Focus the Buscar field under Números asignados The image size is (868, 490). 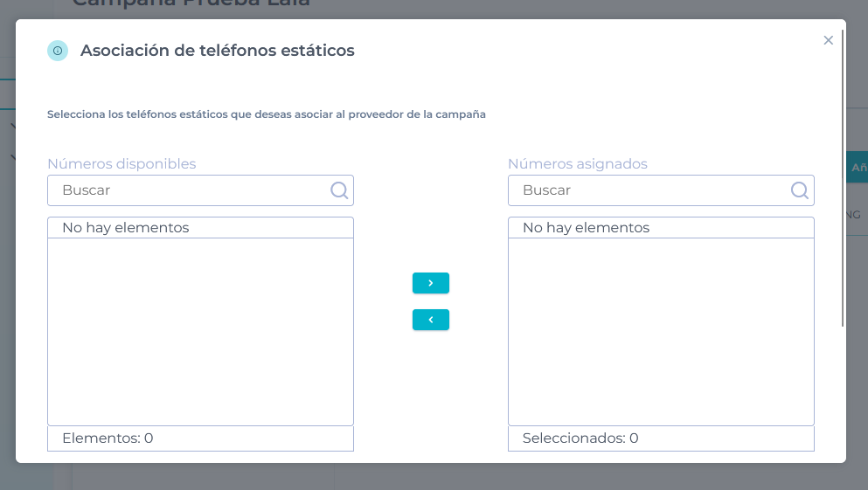click(651, 190)
